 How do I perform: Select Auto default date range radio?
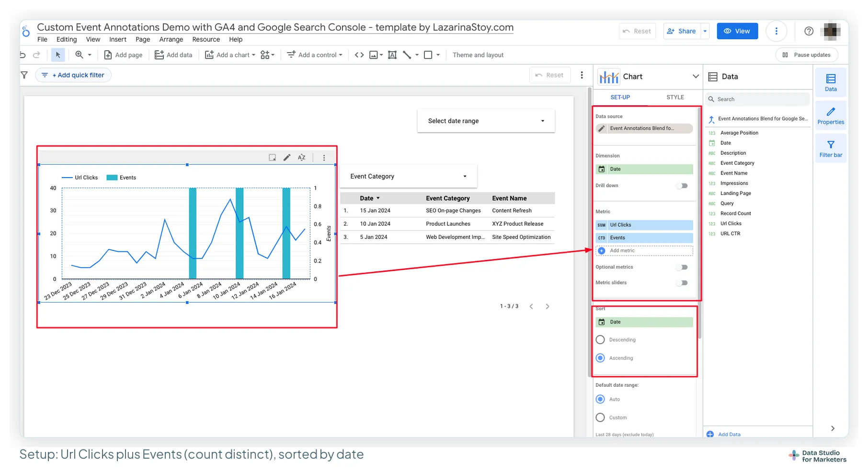point(600,399)
